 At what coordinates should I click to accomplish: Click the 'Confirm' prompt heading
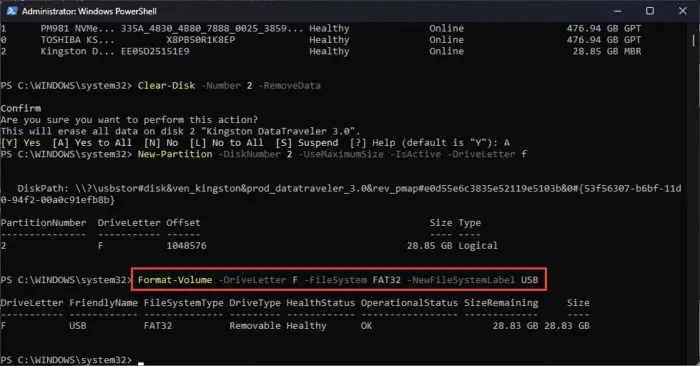coord(21,108)
